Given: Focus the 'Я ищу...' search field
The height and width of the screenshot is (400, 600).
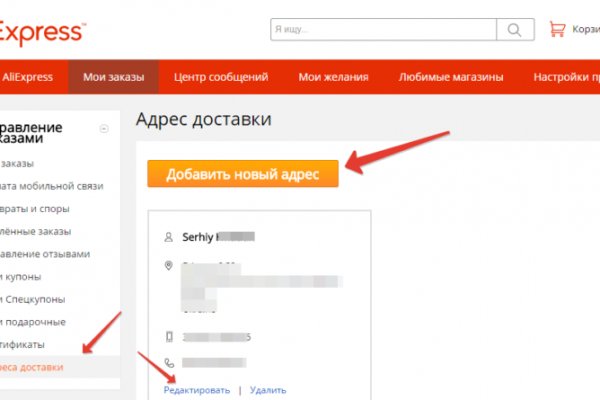Looking at the screenshot, I should pos(383,29).
